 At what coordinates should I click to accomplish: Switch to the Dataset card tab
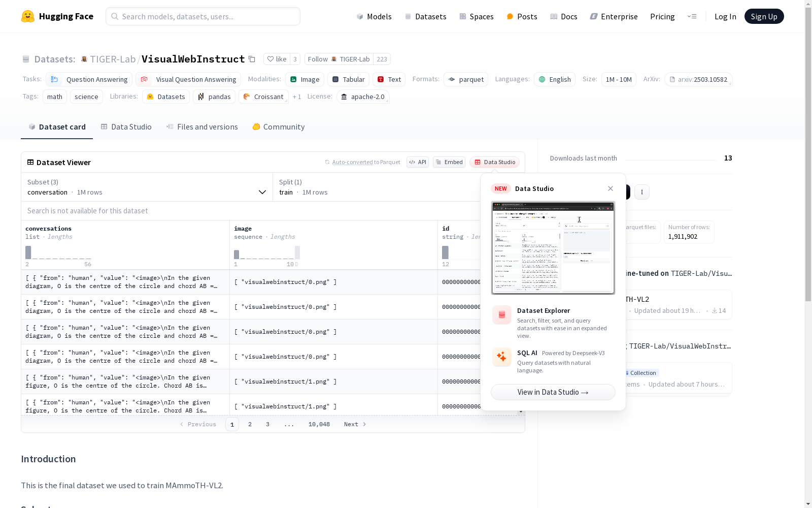[x=57, y=127]
